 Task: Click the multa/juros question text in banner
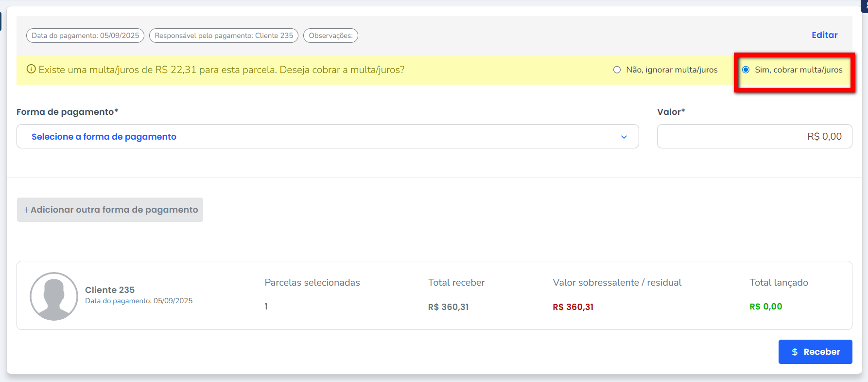[x=221, y=70]
